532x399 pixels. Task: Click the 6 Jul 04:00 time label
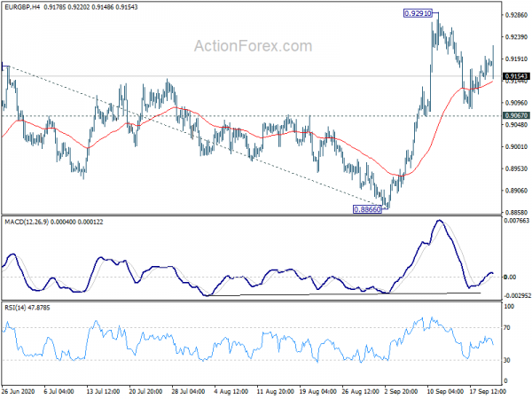(59, 391)
